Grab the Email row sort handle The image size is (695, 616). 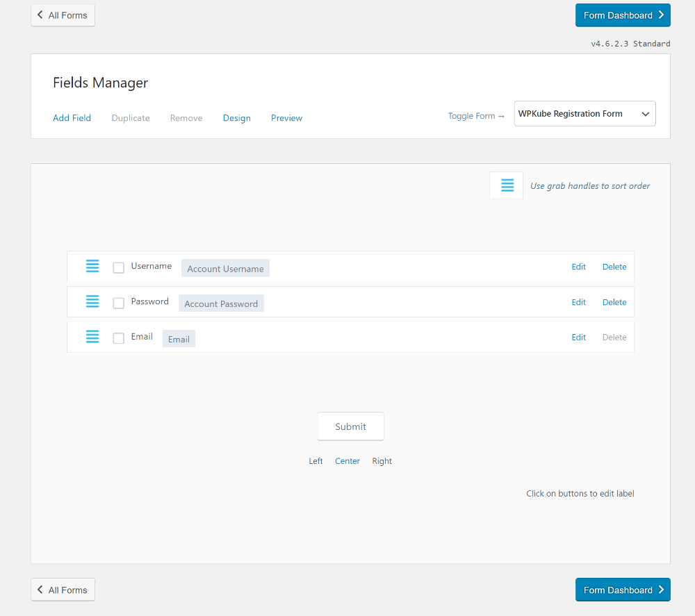92,337
